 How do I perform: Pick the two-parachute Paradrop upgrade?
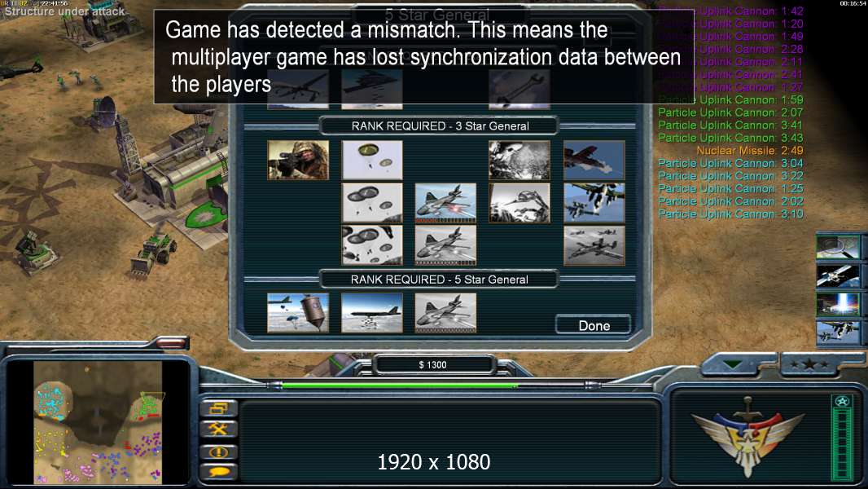click(x=372, y=203)
